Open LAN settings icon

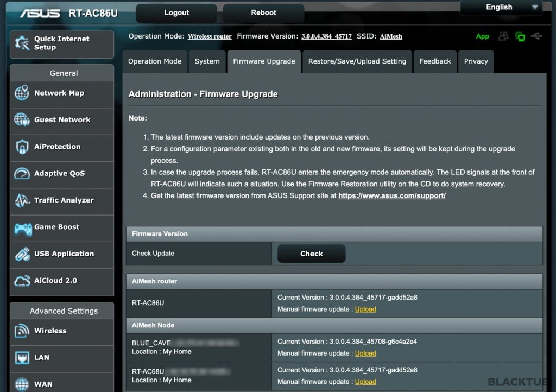coord(22,358)
